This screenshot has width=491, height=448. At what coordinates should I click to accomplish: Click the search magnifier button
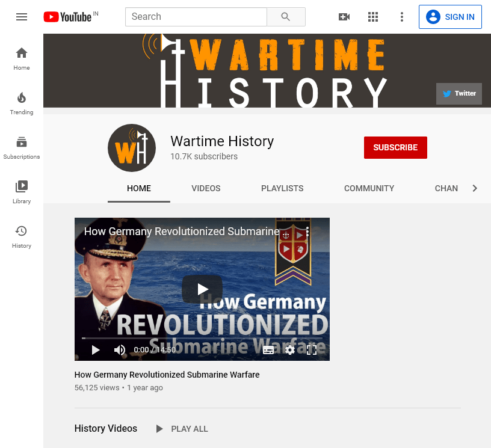click(x=286, y=17)
